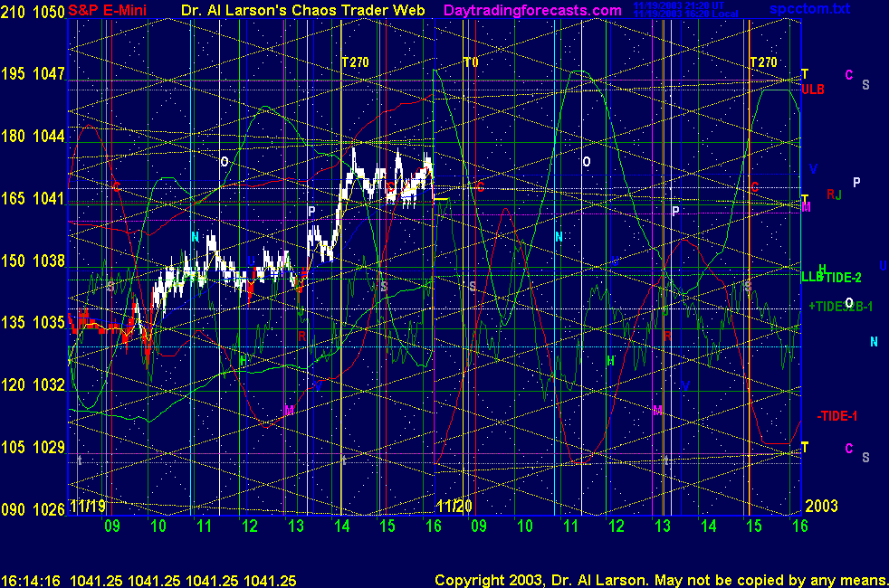Click the 2003 year label
This screenshot has width=889, height=588.
coord(822,507)
